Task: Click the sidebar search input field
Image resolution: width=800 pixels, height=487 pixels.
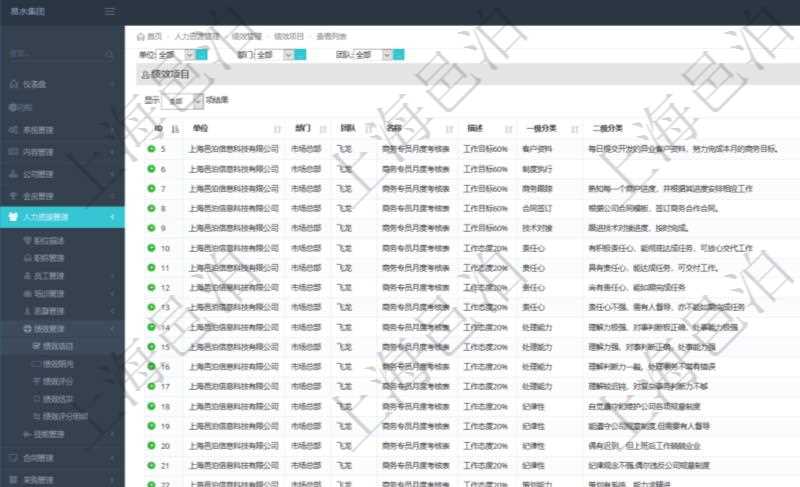Action: [x=50, y=54]
